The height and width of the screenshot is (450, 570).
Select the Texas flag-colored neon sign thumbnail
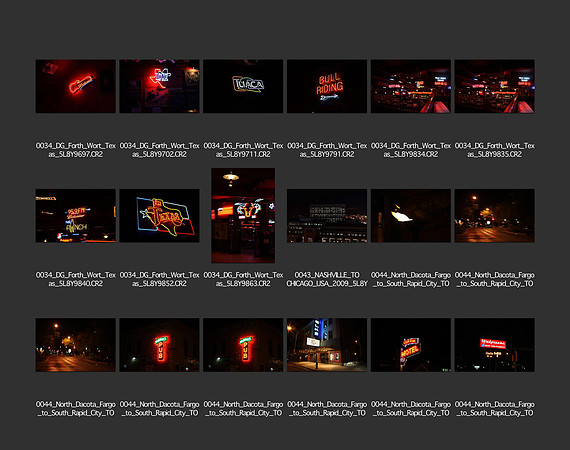[x=159, y=216]
